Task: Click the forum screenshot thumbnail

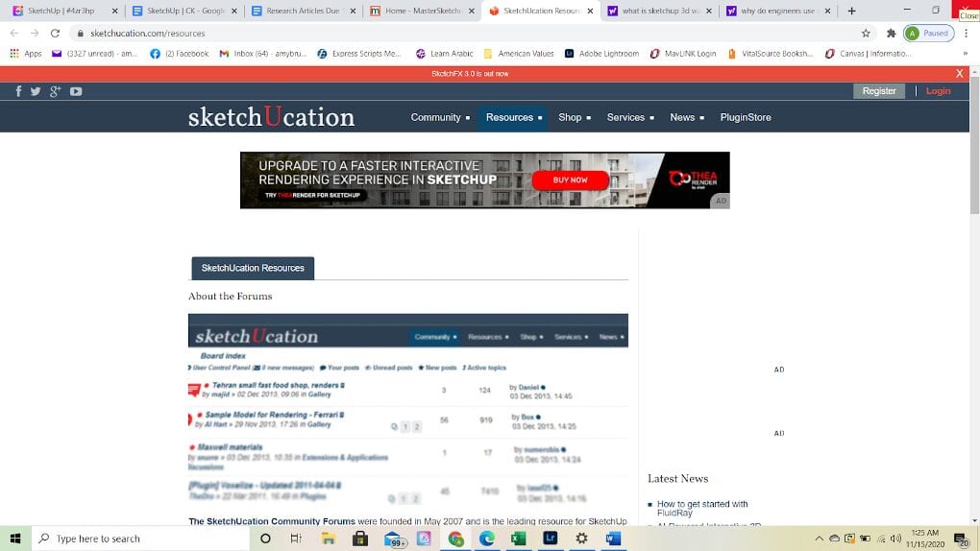Action: pos(408,411)
